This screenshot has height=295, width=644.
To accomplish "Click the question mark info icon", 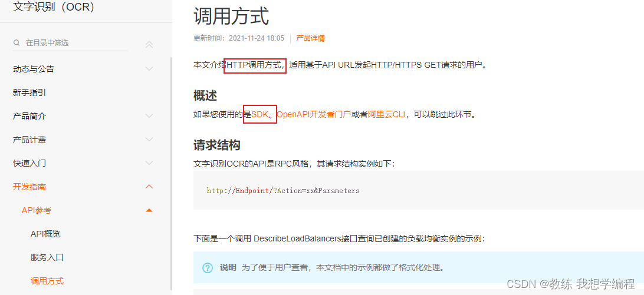I will (x=208, y=268).
